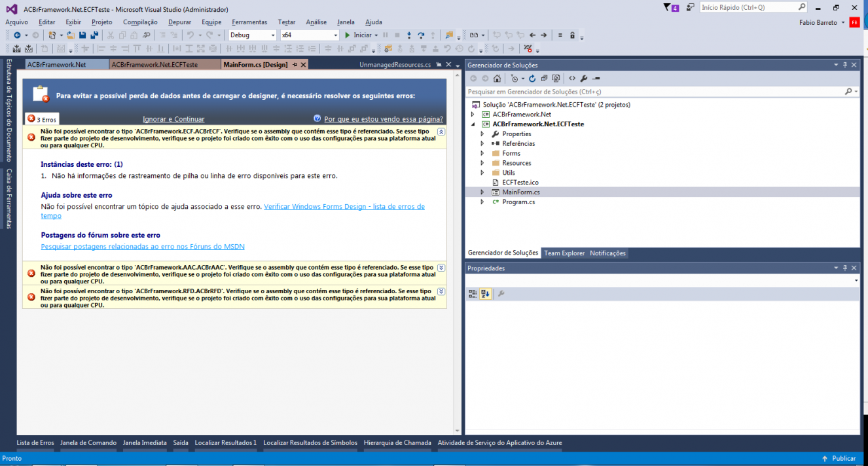This screenshot has width=868, height=466.
Task: Click the Iniciar start debugging button
Action: [359, 35]
